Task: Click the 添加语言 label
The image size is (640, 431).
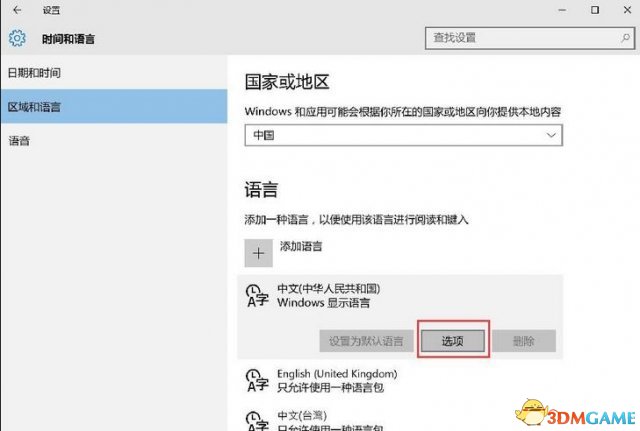Action: click(x=301, y=246)
